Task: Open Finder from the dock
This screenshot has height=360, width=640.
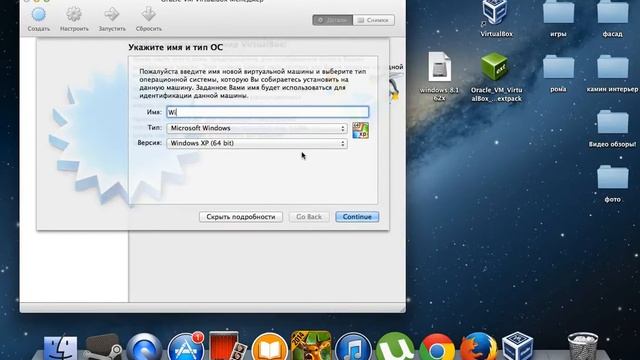Action: click(x=60, y=348)
